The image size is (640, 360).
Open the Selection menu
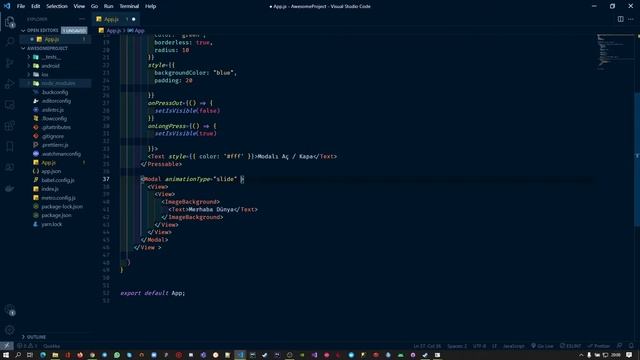[57, 6]
